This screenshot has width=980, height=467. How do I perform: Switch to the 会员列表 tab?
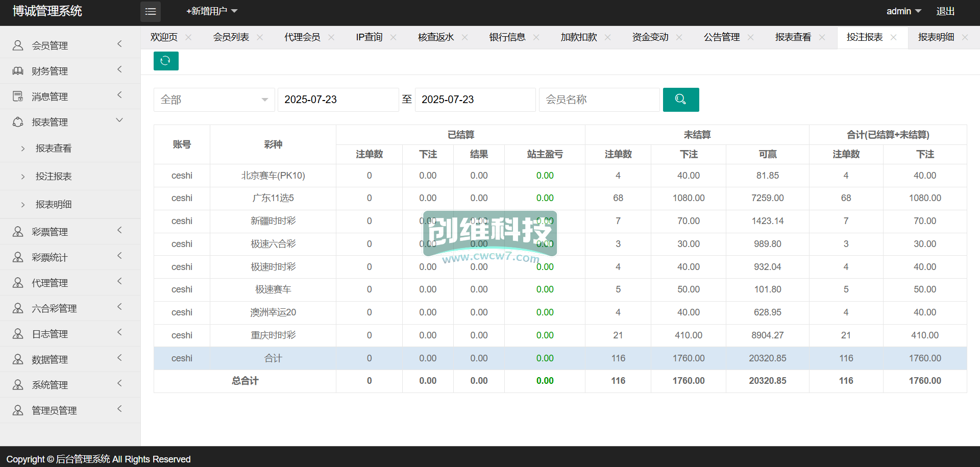click(x=231, y=37)
